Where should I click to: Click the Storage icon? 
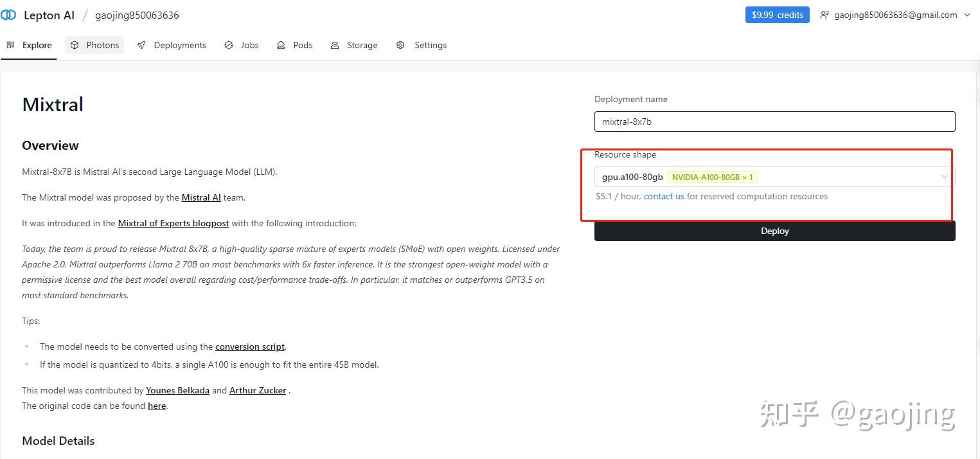335,45
